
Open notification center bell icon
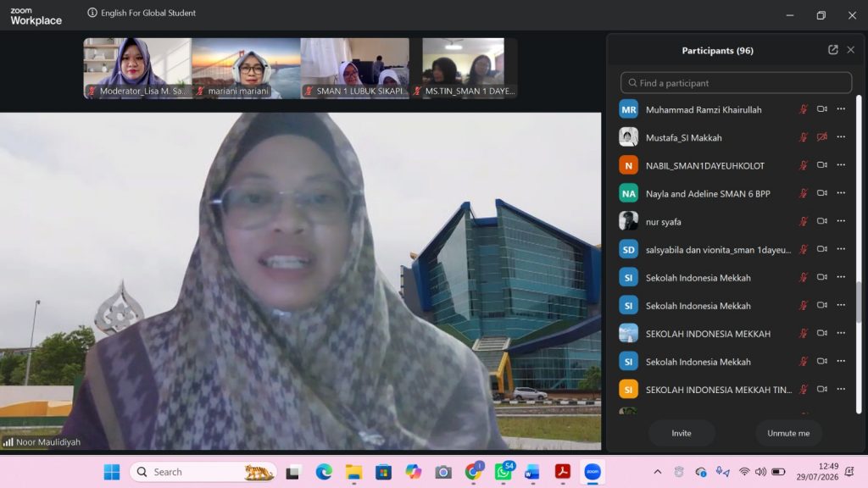click(x=849, y=472)
